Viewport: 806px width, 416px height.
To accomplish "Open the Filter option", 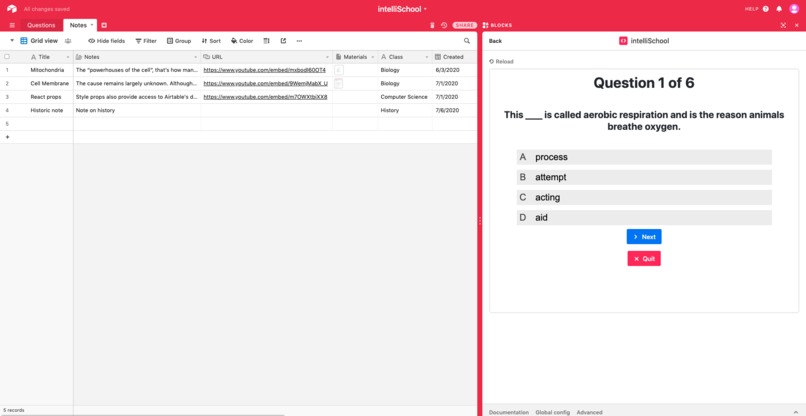I will pyautogui.click(x=146, y=41).
